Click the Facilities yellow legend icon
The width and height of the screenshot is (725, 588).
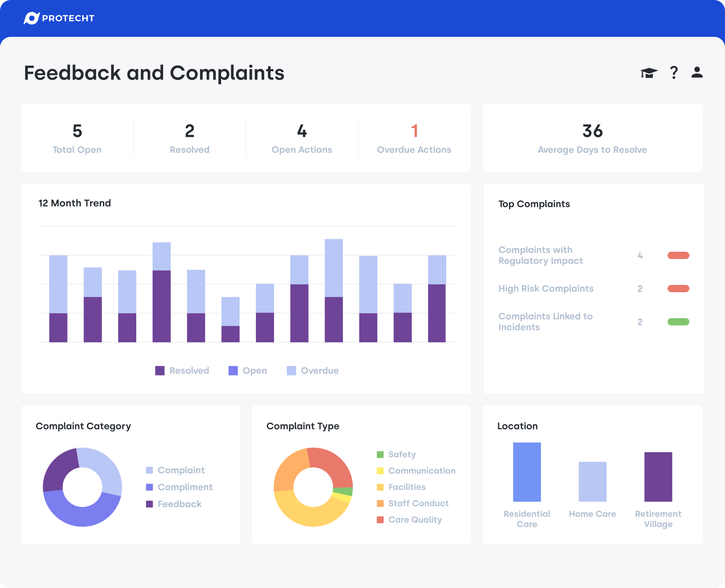pos(380,487)
